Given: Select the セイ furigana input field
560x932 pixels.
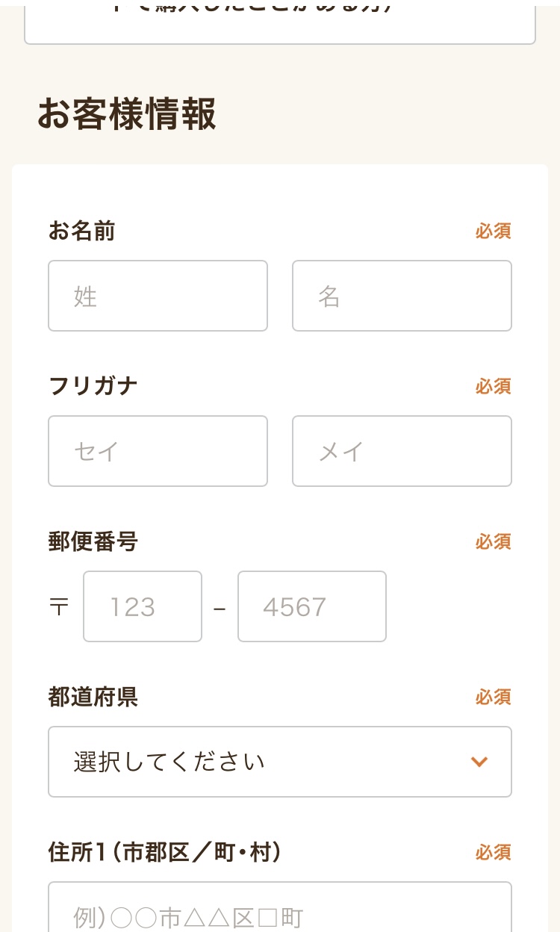Looking at the screenshot, I should [158, 451].
